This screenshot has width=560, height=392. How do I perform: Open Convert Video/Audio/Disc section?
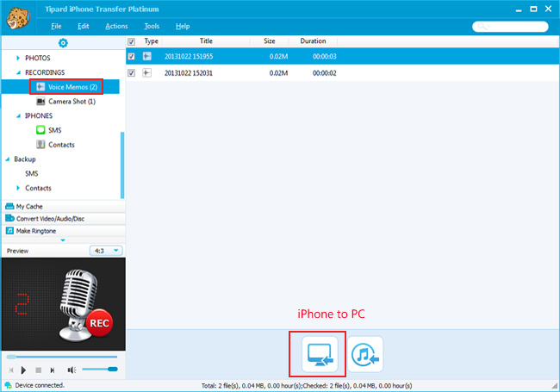point(64,219)
